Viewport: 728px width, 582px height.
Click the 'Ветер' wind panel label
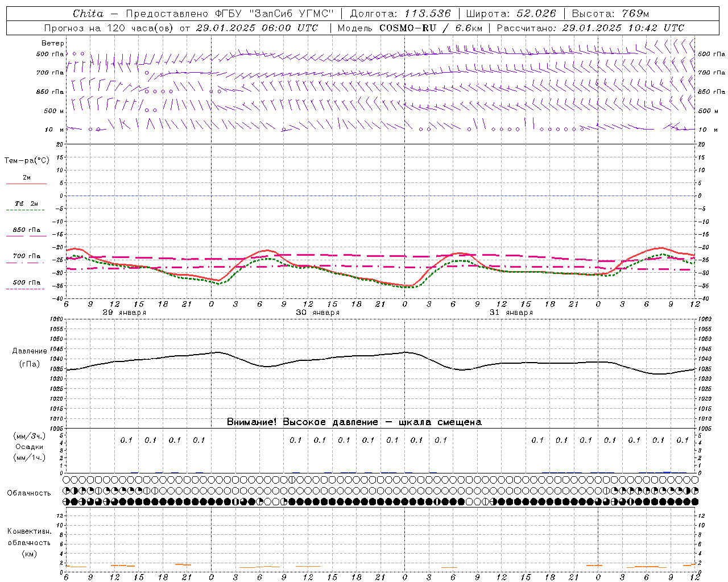pos(53,43)
